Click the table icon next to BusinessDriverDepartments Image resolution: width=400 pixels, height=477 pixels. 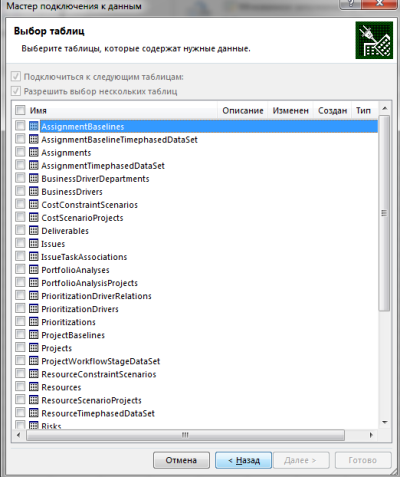(34, 178)
